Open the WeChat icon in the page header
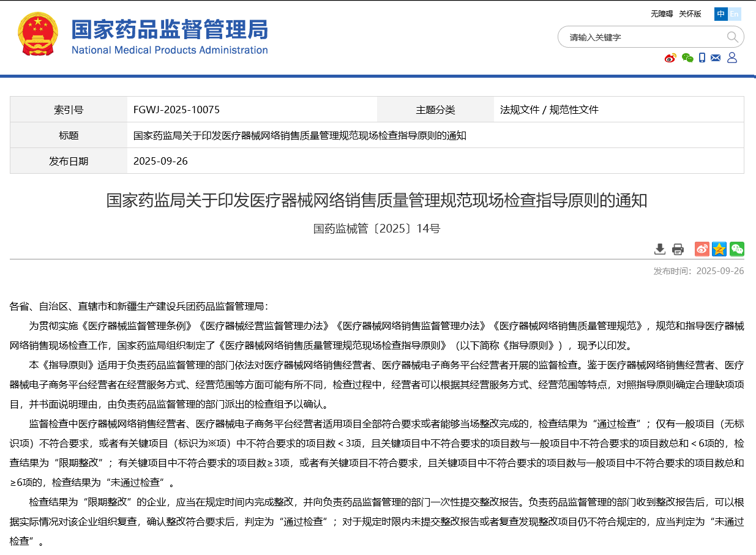The height and width of the screenshot is (555, 756). click(x=687, y=58)
